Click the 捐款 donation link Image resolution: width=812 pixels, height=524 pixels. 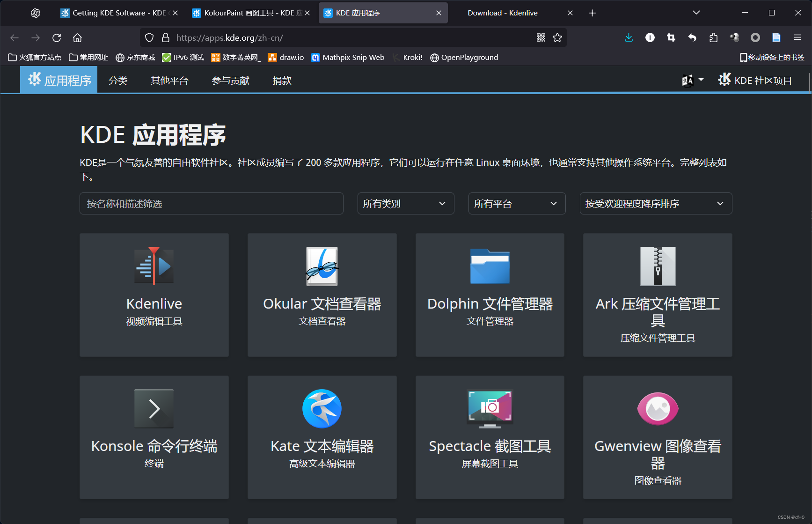[282, 80]
